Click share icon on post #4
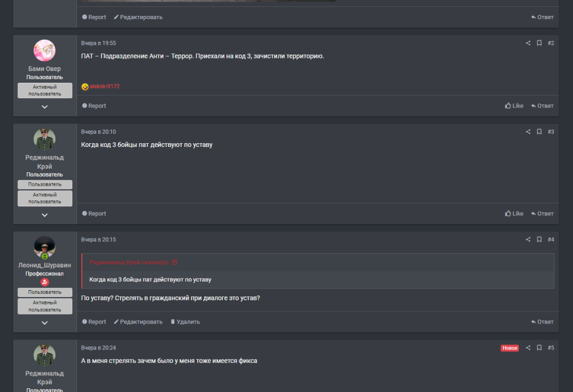The height and width of the screenshot is (392, 573). 528,240
